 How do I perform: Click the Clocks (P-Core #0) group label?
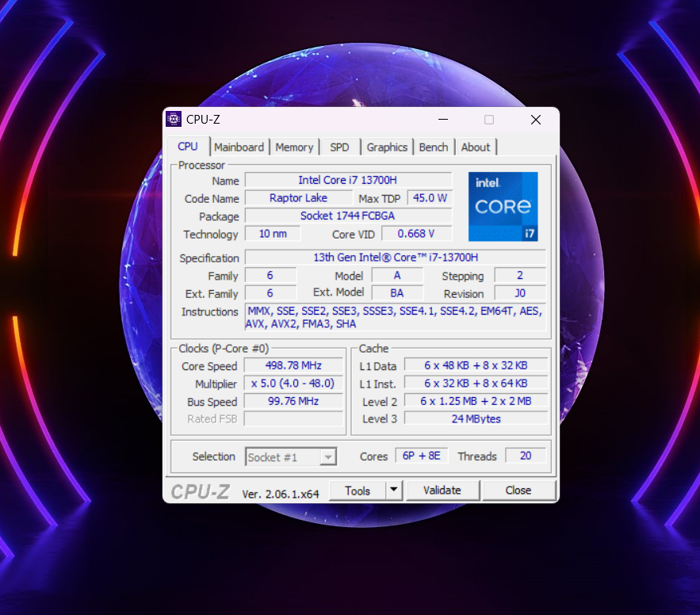coord(224,349)
